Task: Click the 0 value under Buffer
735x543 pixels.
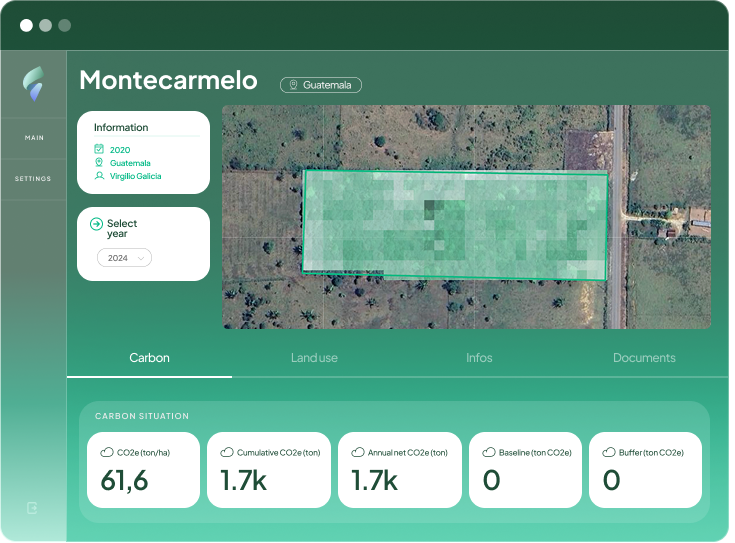Action: (x=612, y=481)
